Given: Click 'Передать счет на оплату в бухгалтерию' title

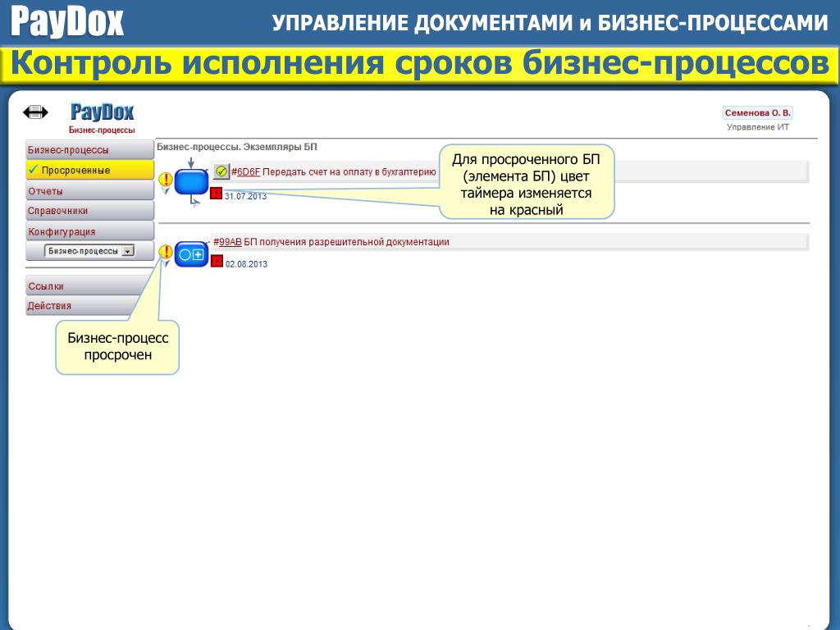Looking at the screenshot, I should [349, 172].
